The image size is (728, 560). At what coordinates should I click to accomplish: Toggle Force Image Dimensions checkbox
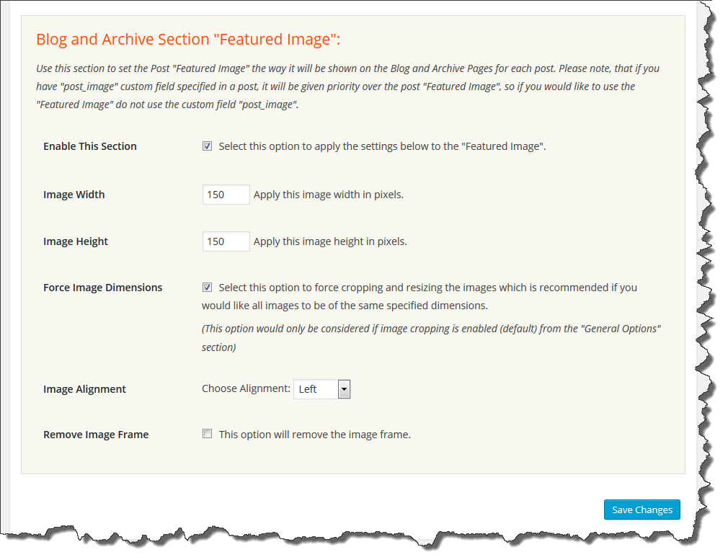(x=207, y=288)
